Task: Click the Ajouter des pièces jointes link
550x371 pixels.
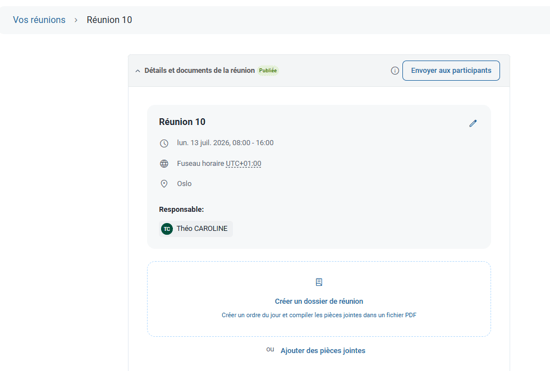Action: pyautogui.click(x=323, y=351)
